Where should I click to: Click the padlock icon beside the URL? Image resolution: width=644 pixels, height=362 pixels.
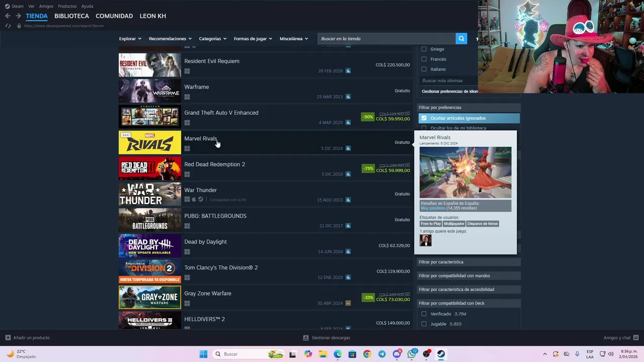pyautogui.click(x=19, y=26)
